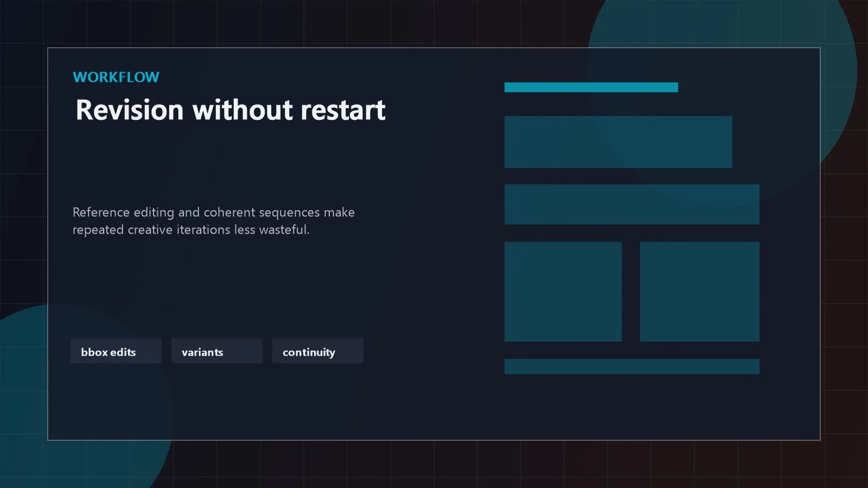
Task: Select the 'variants' tag
Action: tap(217, 351)
